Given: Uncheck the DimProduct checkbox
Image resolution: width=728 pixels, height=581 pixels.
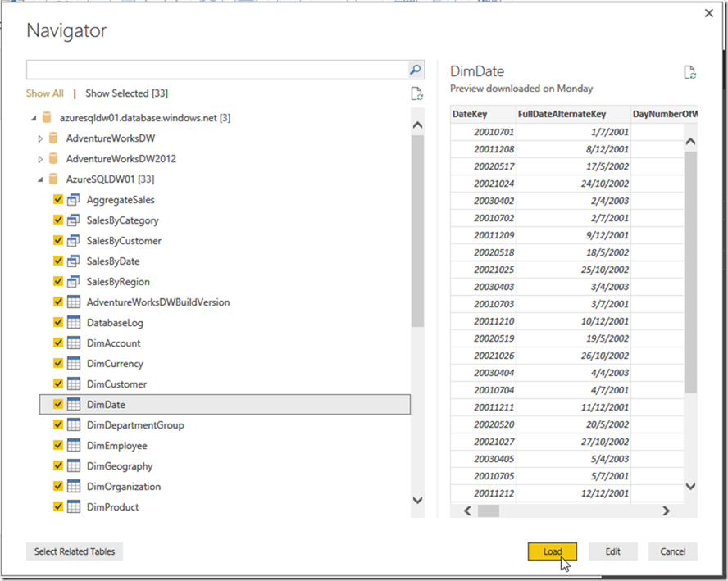Looking at the screenshot, I should click(x=58, y=506).
